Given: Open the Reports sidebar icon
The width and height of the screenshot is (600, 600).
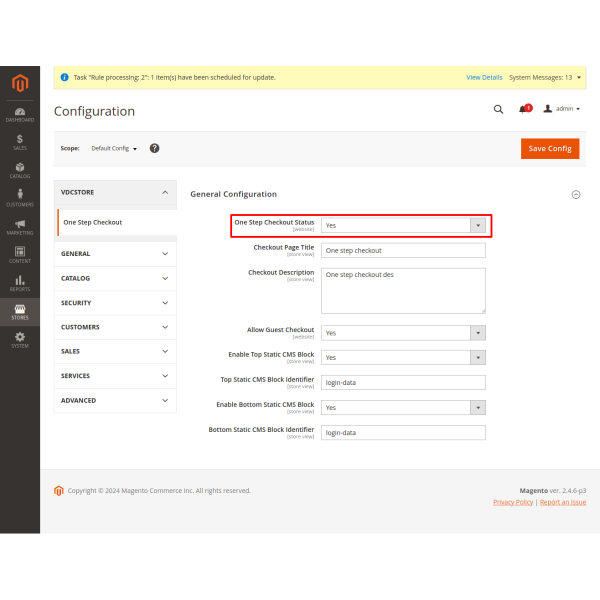Looking at the screenshot, I should [20, 283].
